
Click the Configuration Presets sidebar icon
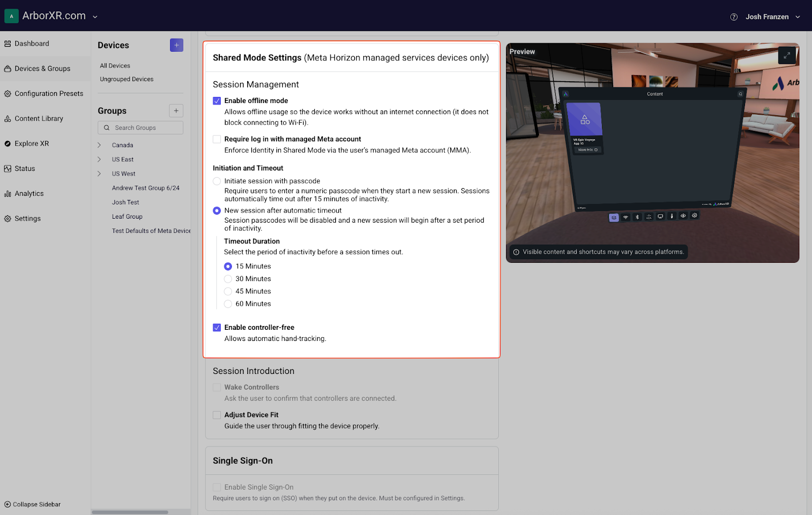[8, 94]
